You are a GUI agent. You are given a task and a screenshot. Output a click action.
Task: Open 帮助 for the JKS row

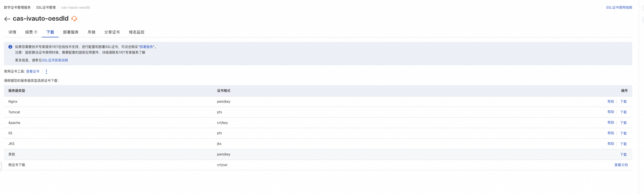pyautogui.click(x=611, y=144)
